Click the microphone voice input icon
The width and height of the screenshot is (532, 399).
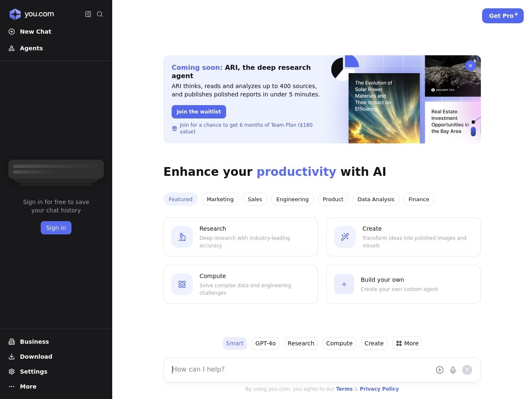[x=453, y=370]
